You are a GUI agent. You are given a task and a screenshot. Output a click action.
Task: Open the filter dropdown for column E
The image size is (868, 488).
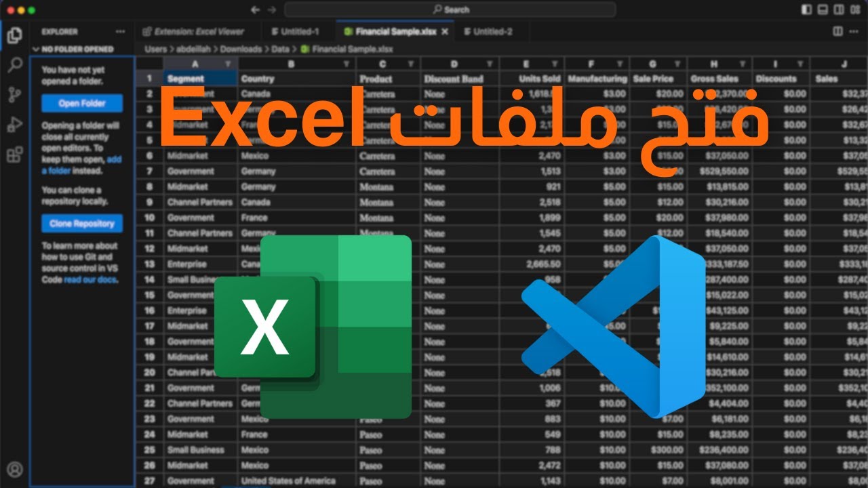555,63
